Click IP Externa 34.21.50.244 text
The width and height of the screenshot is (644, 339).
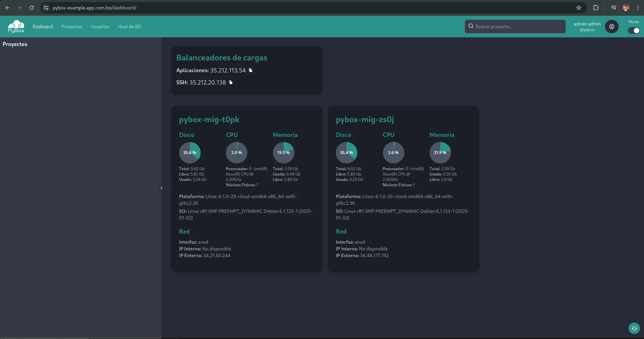(205, 255)
